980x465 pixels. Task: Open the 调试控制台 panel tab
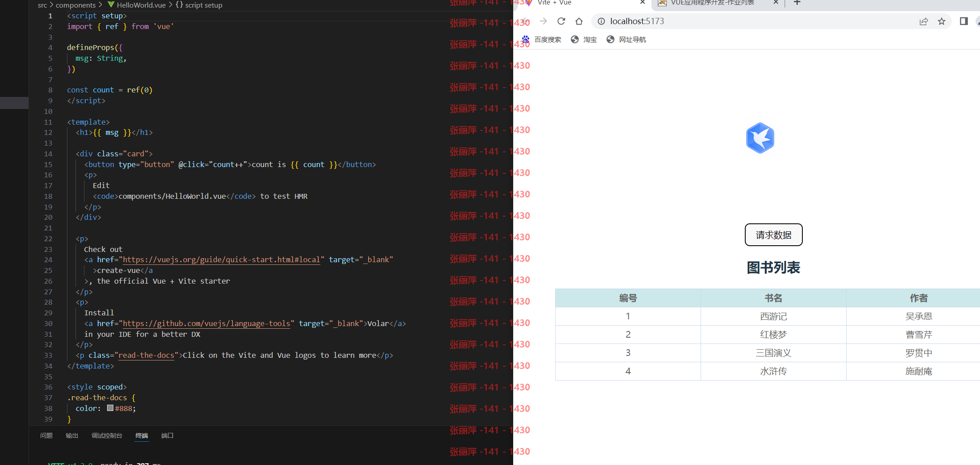tap(107, 436)
